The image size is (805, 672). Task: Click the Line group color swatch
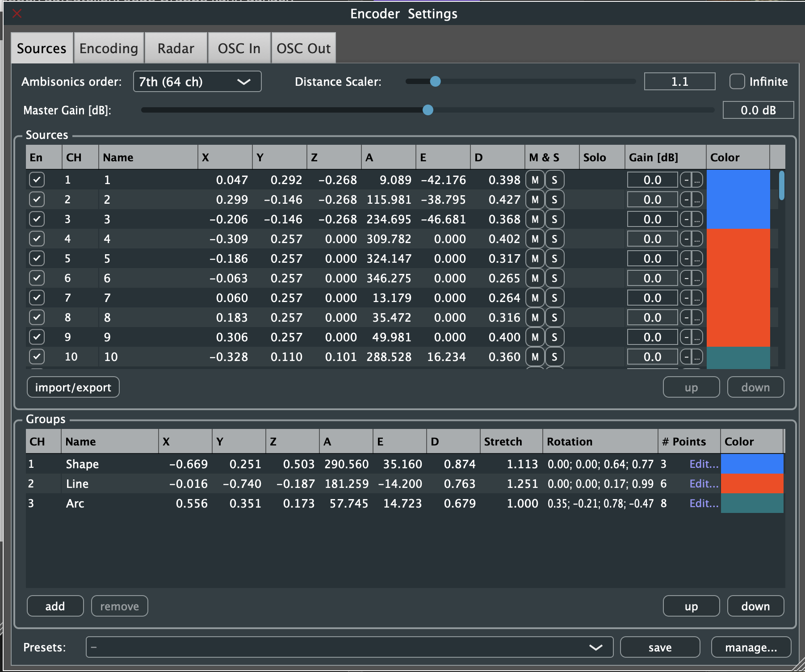point(752,483)
